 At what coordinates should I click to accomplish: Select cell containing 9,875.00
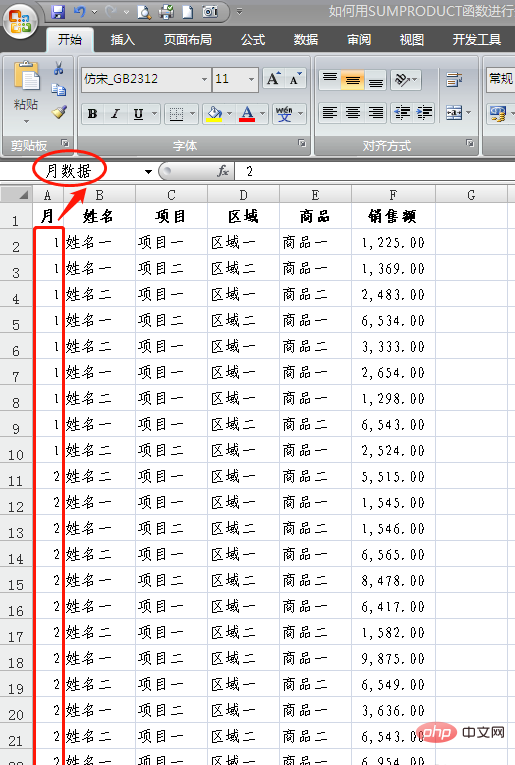(x=393, y=658)
